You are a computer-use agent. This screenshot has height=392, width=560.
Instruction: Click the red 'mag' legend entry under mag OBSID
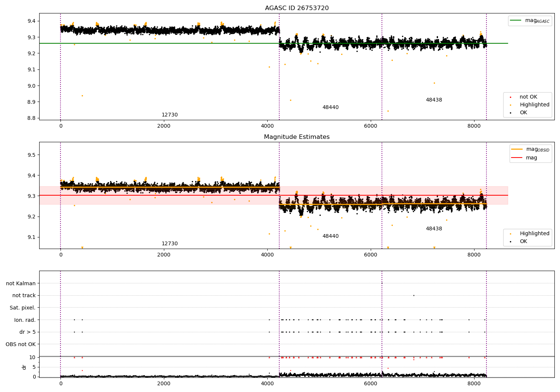tap(525, 158)
